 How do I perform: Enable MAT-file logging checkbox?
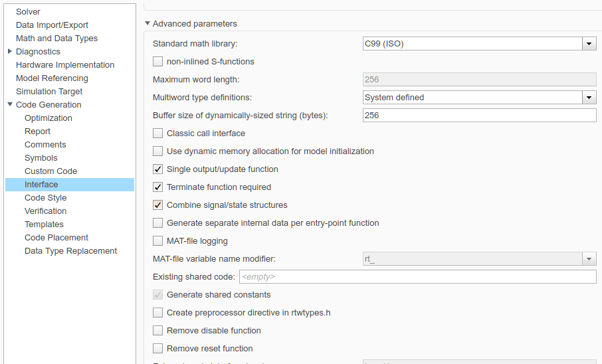point(157,241)
